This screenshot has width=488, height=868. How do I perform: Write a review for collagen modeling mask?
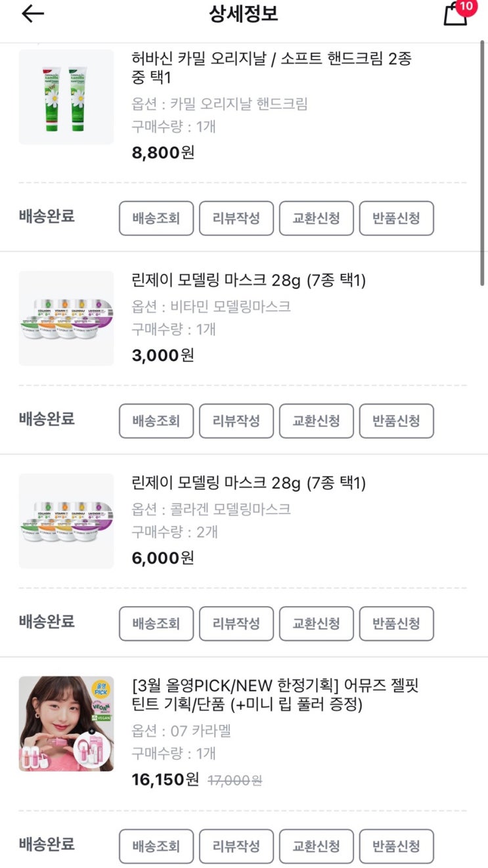point(236,624)
